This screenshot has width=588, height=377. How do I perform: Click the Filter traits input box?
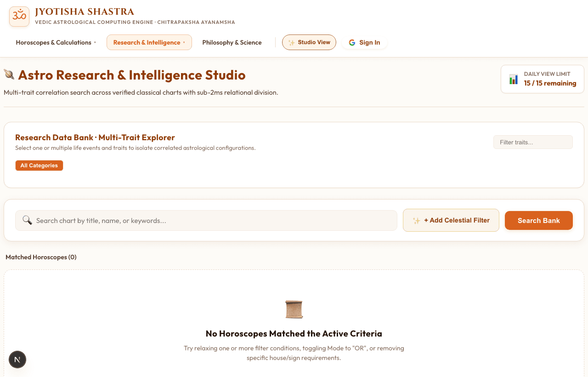tap(533, 142)
